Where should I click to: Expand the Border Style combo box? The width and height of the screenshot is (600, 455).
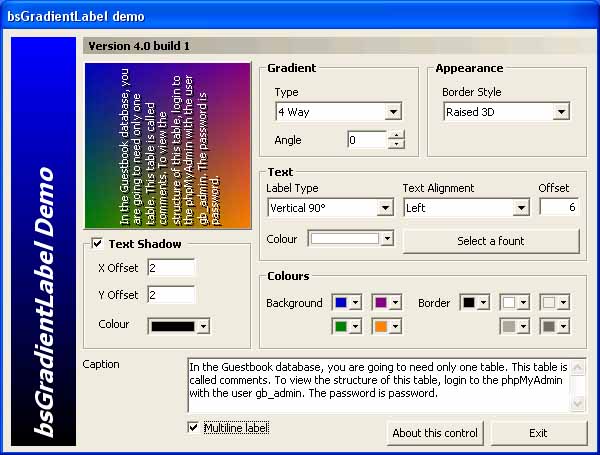(x=560, y=112)
